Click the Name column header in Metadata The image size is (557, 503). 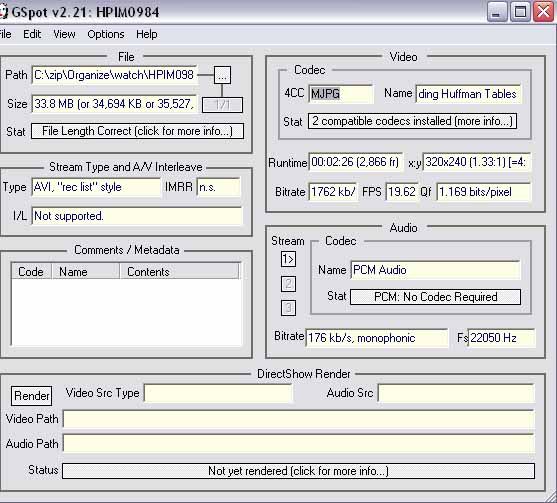[x=86, y=272]
